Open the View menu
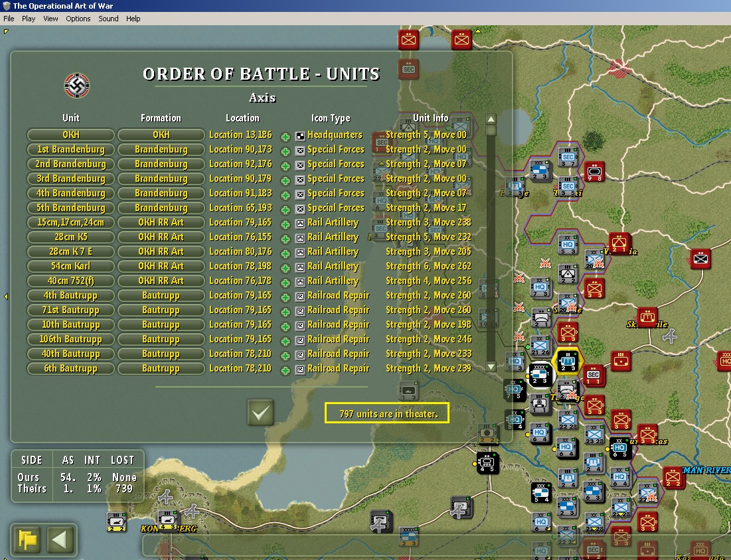Image resolution: width=731 pixels, height=560 pixels. (x=50, y=19)
